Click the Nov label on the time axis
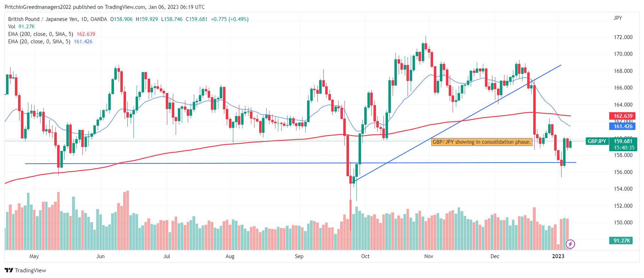This screenshot has width=644, height=278. pos(429,256)
